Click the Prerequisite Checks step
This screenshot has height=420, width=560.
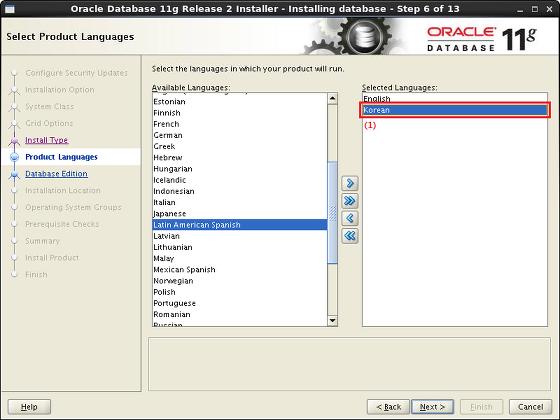coord(62,224)
